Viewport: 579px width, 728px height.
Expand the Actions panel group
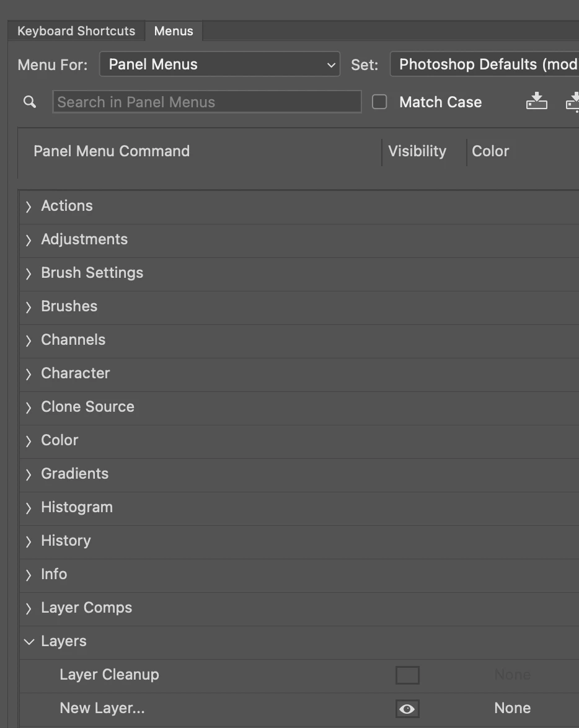tap(29, 206)
